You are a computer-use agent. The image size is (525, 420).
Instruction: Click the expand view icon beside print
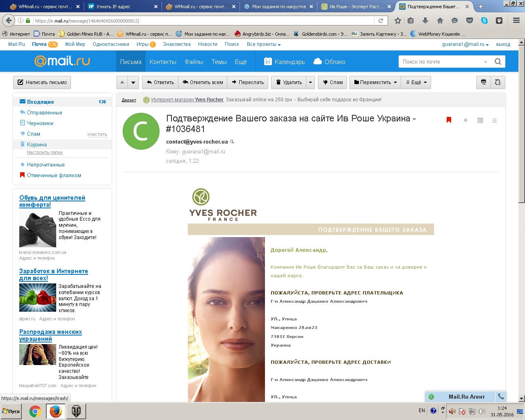498,82
